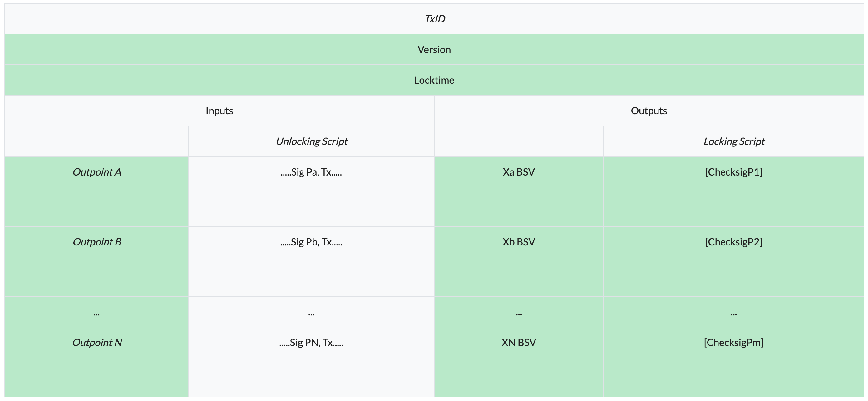The height and width of the screenshot is (401, 868).
Task: Click the Unlocking Script heading
Action: click(x=311, y=141)
